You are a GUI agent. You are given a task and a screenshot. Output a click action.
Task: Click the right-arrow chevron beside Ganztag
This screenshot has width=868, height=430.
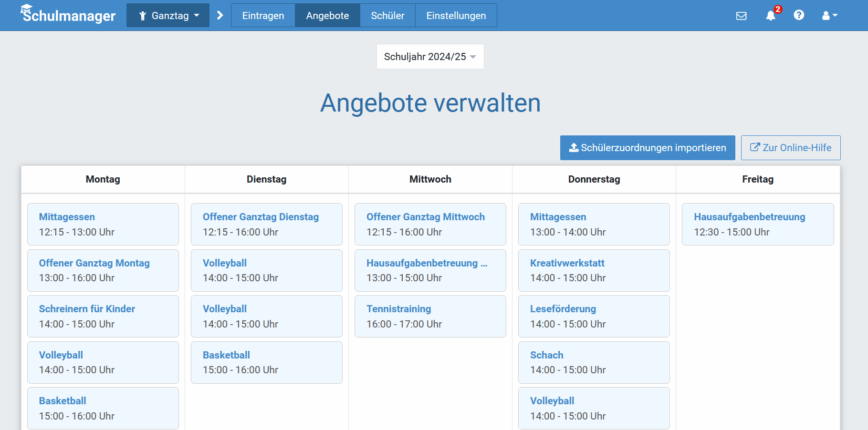220,15
